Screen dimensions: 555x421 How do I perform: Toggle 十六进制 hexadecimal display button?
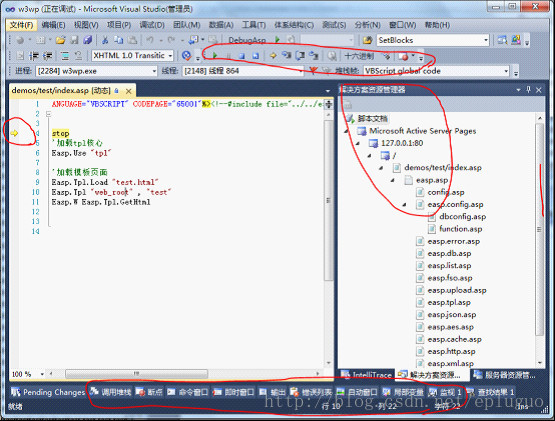[359, 56]
